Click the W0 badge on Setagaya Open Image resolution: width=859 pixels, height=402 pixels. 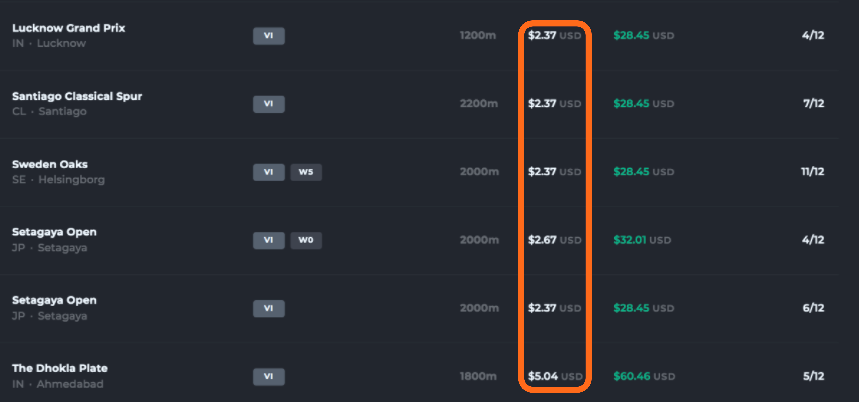point(306,240)
